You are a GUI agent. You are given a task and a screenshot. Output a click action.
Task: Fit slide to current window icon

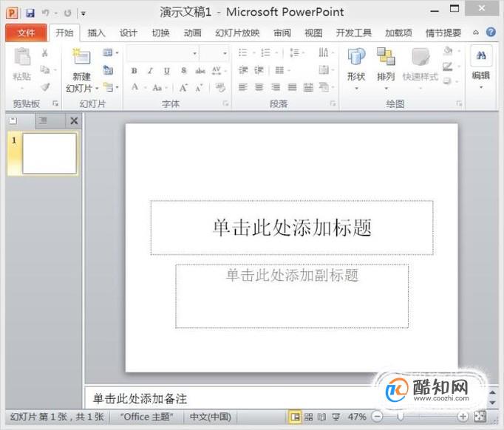(x=480, y=417)
